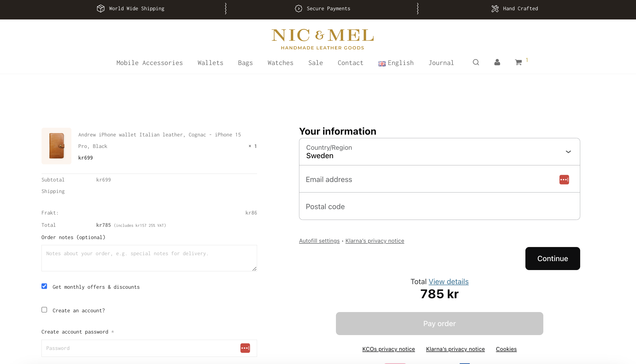The height and width of the screenshot is (364, 636).
Task: Click password manager icon in Email field
Action: 564,179
